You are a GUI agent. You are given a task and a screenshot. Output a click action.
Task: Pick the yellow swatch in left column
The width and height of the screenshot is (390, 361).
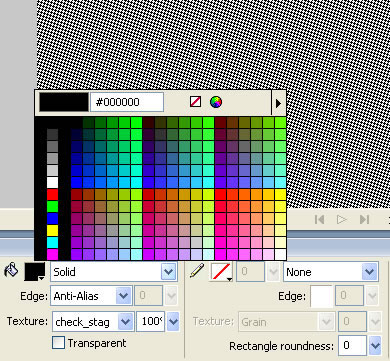(52, 230)
